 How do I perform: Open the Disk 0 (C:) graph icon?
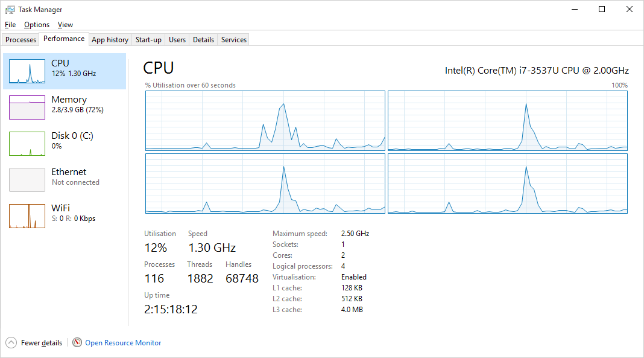tap(27, 144)
